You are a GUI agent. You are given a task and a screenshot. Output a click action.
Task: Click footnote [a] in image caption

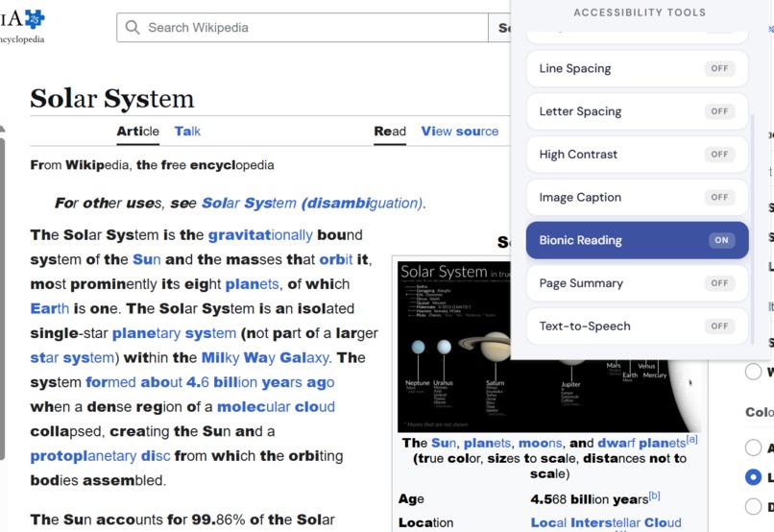point(692,439)
